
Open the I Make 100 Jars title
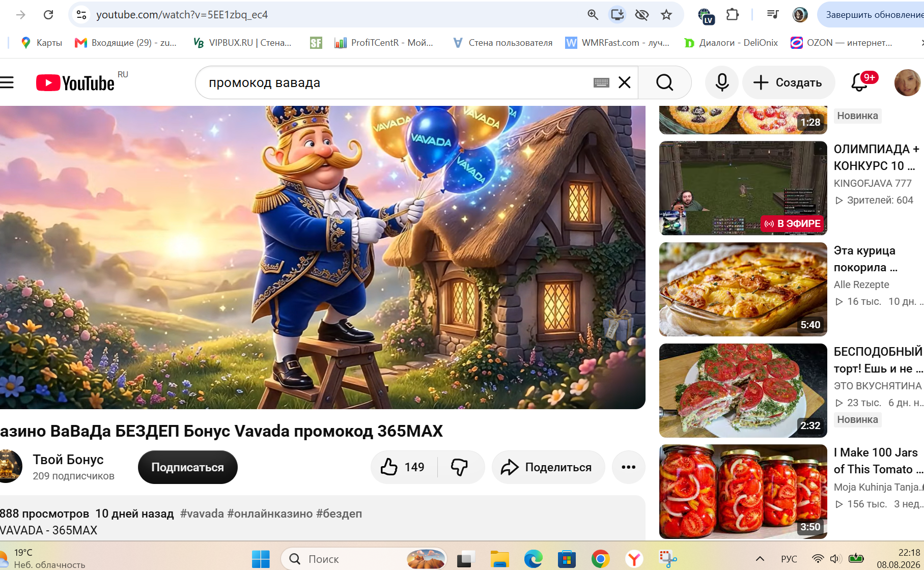879,461
